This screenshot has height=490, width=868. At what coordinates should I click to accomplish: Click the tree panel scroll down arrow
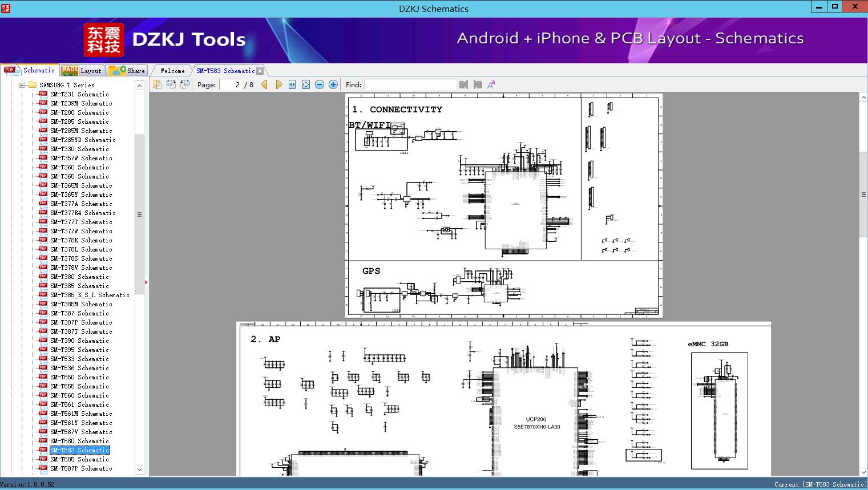pos(139,469)
